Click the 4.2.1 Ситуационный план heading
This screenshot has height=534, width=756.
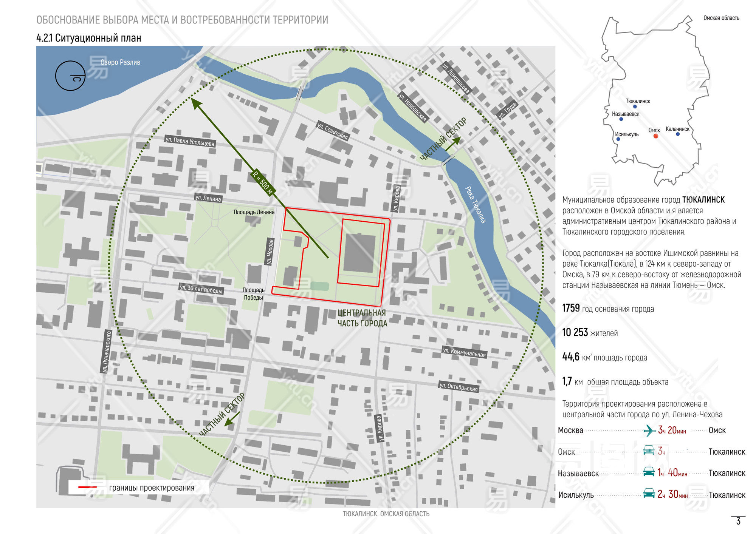(89, 38)
